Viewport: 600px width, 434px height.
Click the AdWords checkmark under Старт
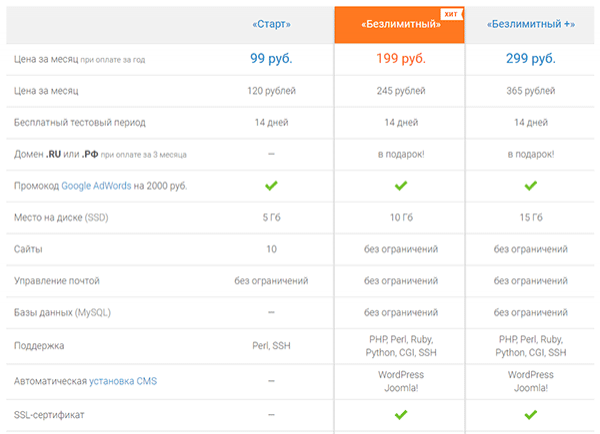271,186
